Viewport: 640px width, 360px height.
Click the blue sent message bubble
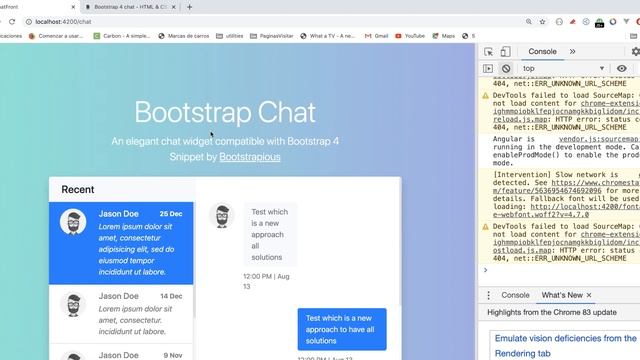point(342,329)
